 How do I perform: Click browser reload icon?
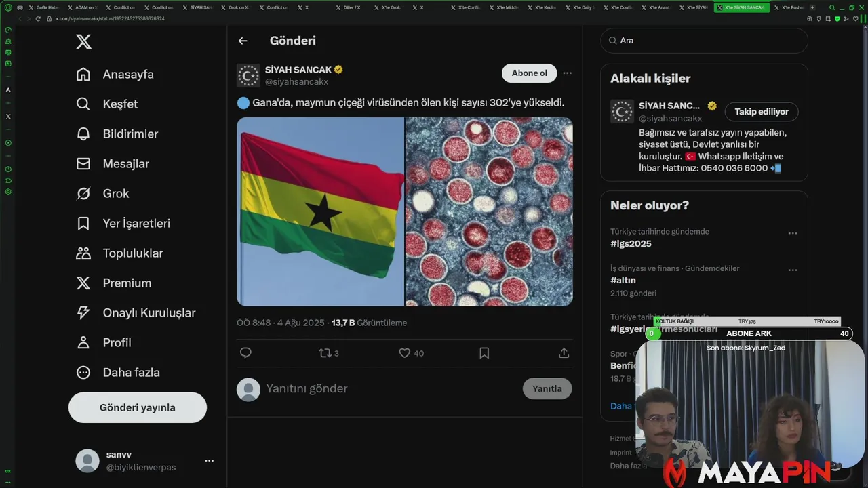pos(38,18)
